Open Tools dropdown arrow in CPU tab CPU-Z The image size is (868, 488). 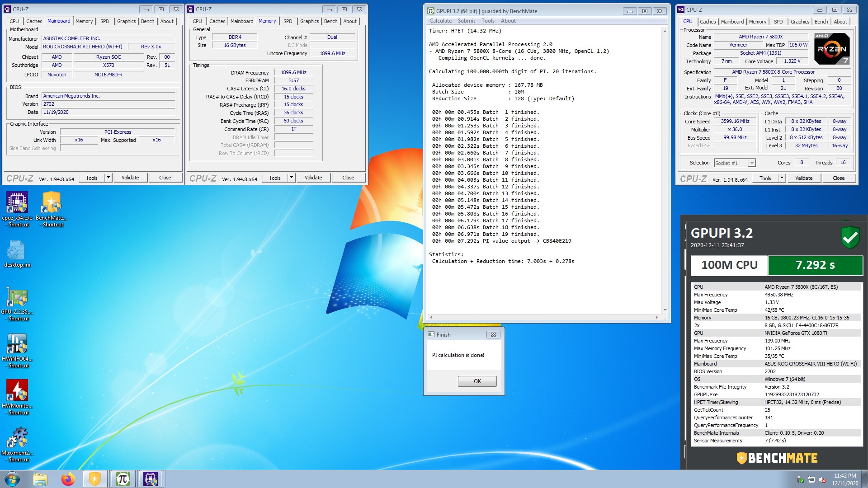coord(782,178)
